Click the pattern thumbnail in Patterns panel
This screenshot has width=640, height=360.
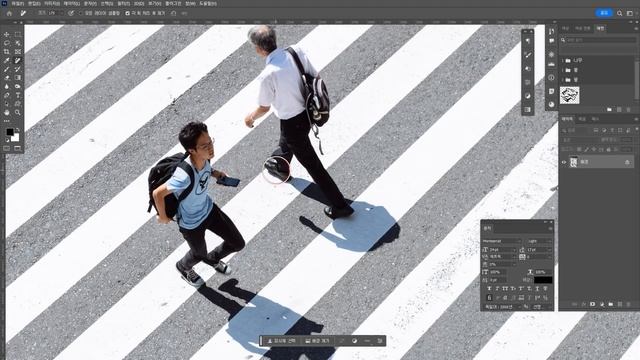click(569, 95)
